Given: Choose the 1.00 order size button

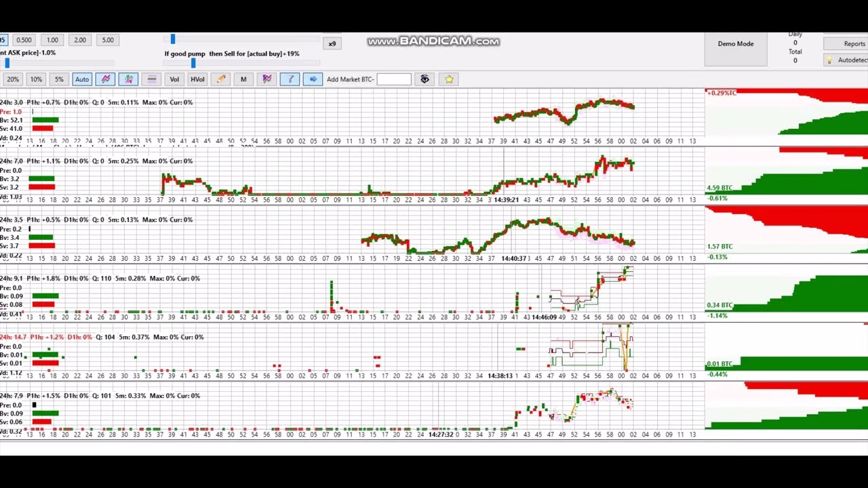Looking at the screenshot, I should [52, 40].
